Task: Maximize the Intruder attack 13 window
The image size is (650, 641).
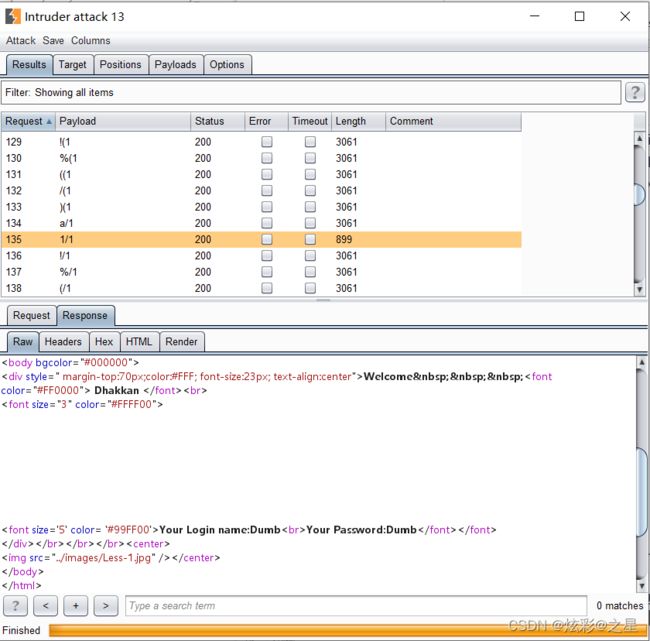Action: coord(580,17)
